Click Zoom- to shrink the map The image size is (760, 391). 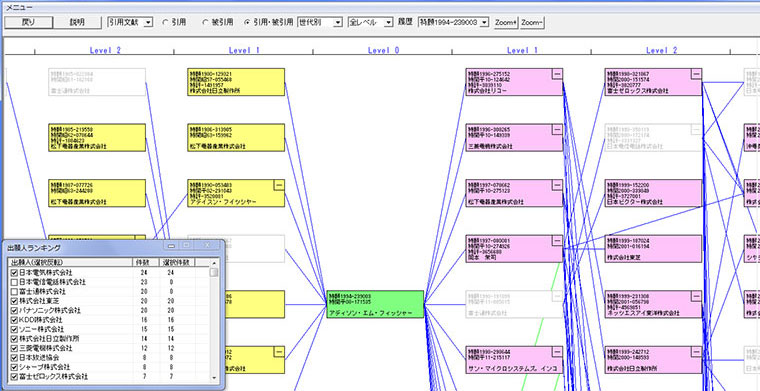(532, 22)
